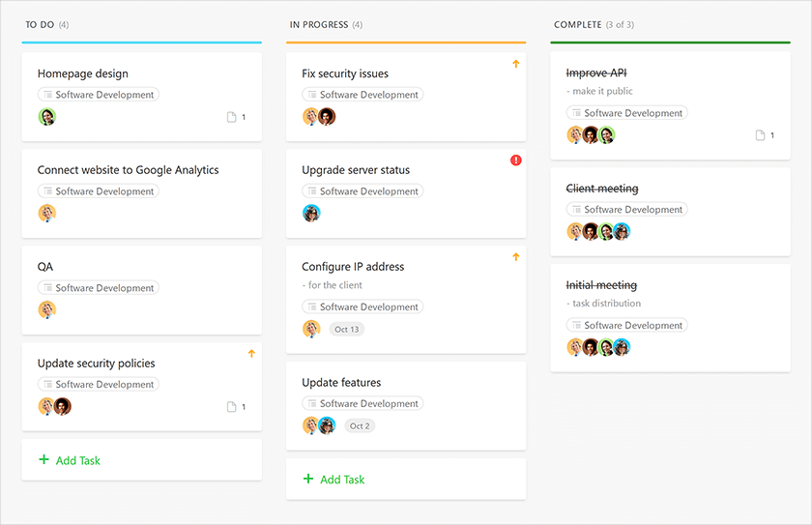This screenshot has height=525, width=812.
Task: Open the completed Initial meeting task title
Action: (x=601, y=285)
